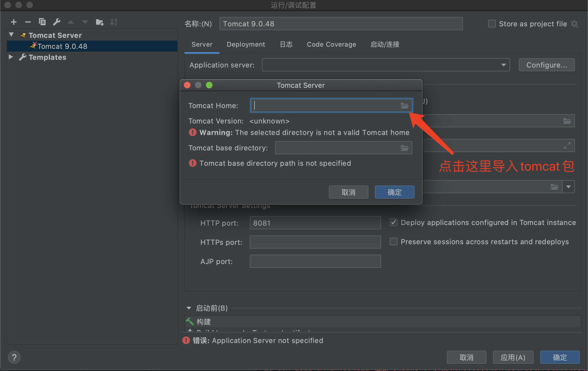
Task: Click the HTTP port field
Action: coord(315,223)
